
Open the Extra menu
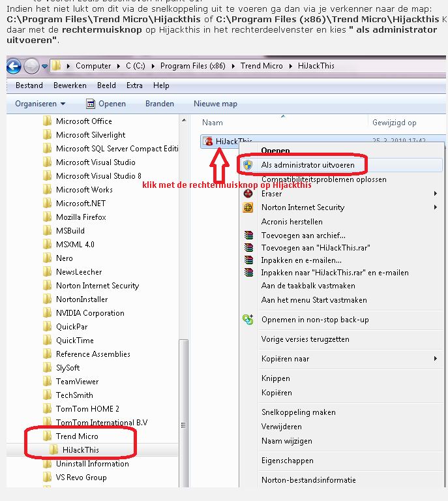click(x=134, y=85)
